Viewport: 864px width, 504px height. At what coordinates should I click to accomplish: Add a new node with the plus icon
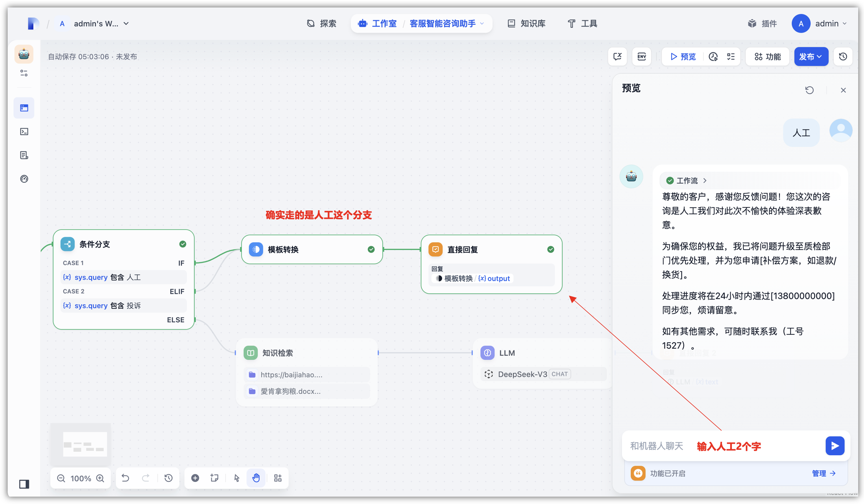195,478
